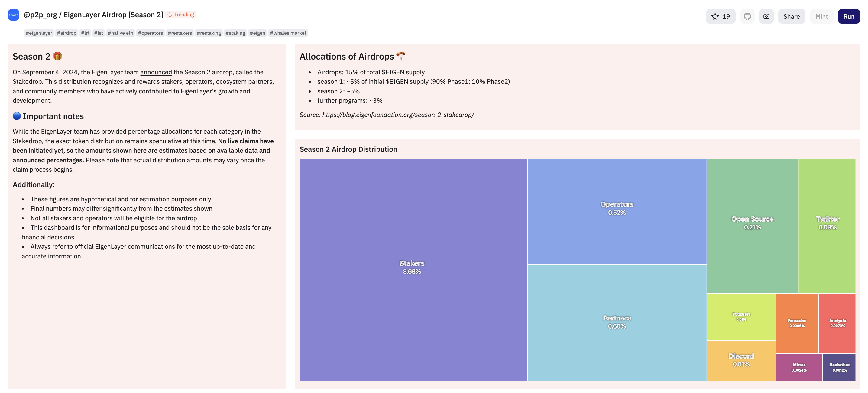Select the #eigenlayer tag
The image size is (868, 393).
(x=39, y=33)
